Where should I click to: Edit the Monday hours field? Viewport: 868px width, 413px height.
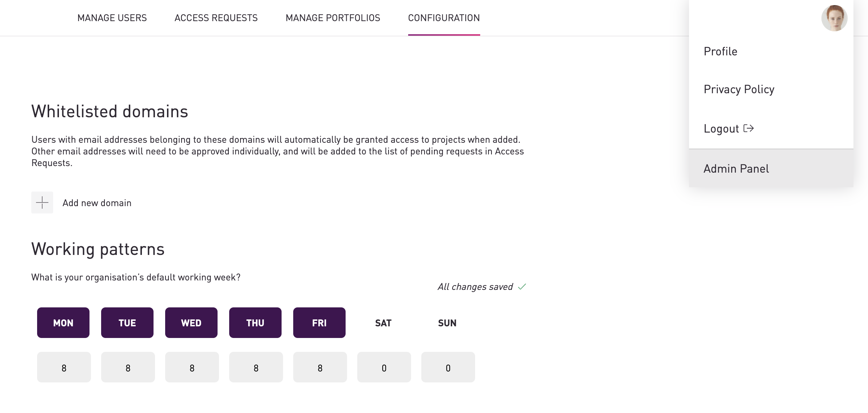pos(64,367)
